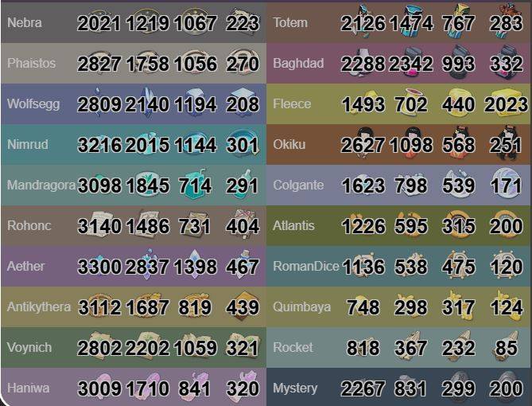Pick the Haniwa icon showing 3009
This screenshot has width=532, height=406.
tap(99, 388)
